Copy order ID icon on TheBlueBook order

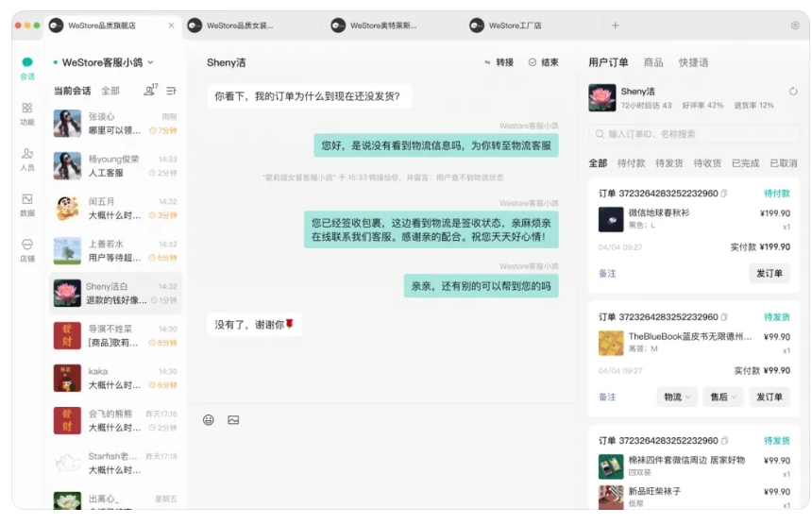click(x=724, y=317)
